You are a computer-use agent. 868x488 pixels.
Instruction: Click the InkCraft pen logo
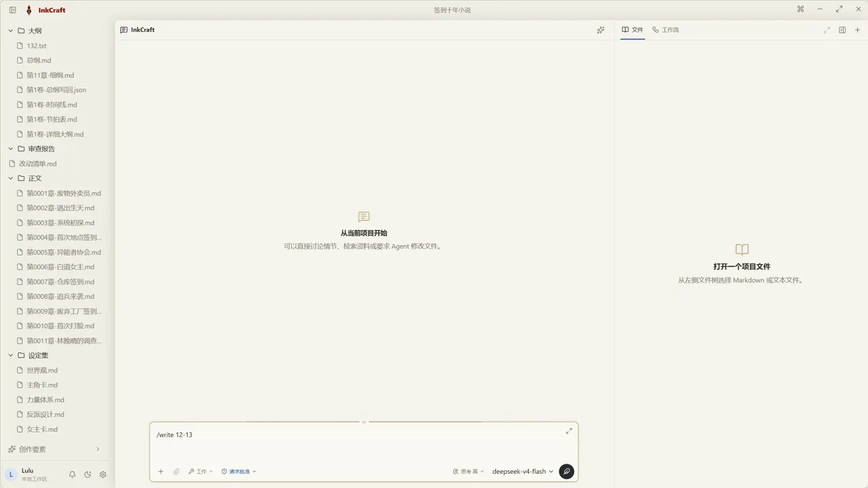click(28, 10)
